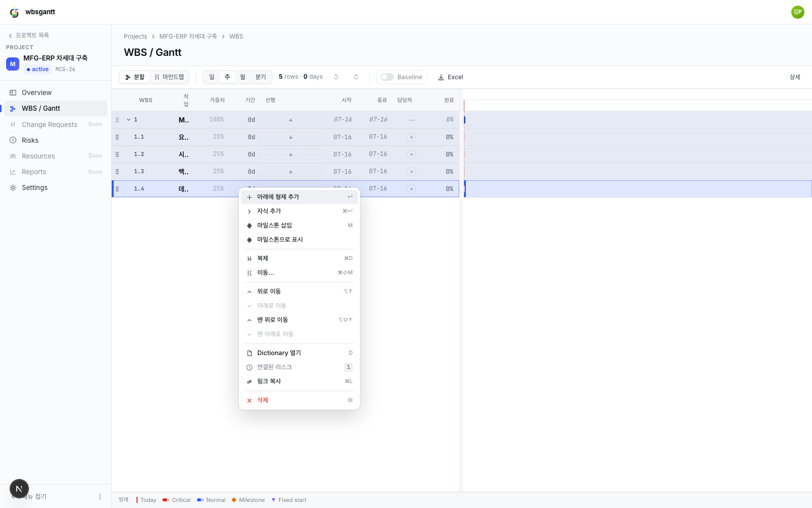The width and height of the screenshot is (812, 508).
Task: Choose 맨 위로 이동 menu item
Action: tap(299, 320)
